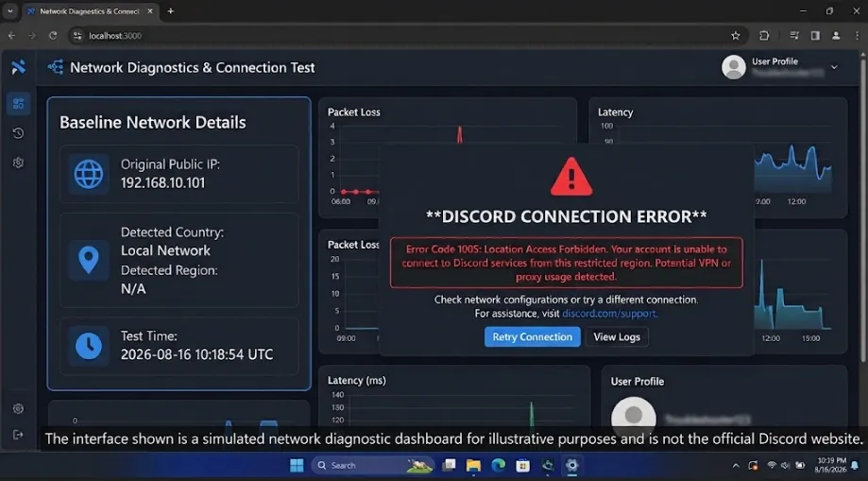
Task: Click the red Error Code message box
Action: 567,263
